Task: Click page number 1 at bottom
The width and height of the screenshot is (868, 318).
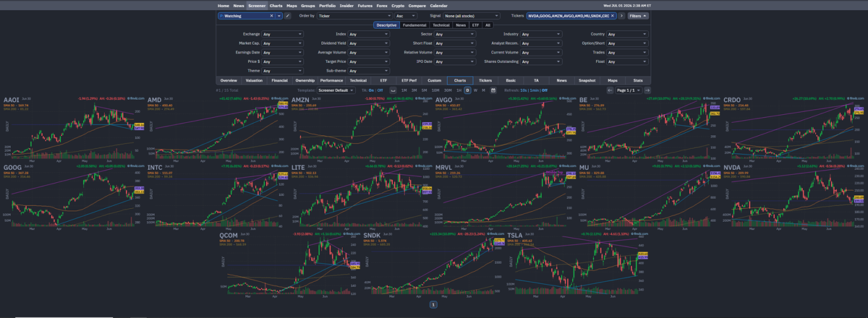Action: (433, 305)
